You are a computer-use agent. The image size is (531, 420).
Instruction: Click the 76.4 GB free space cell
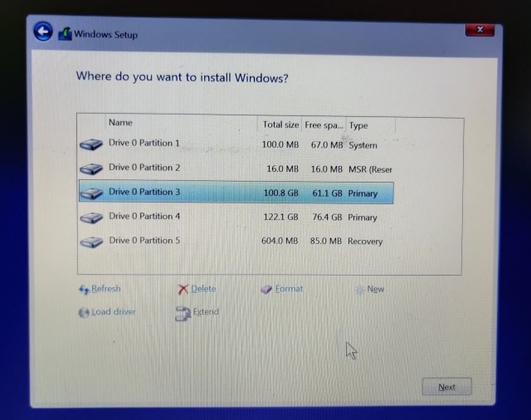coord(327,217)
